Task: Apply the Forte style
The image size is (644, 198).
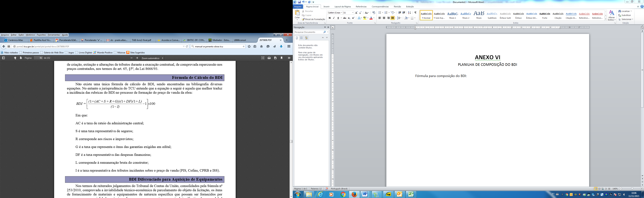Action: click(545, 15)
